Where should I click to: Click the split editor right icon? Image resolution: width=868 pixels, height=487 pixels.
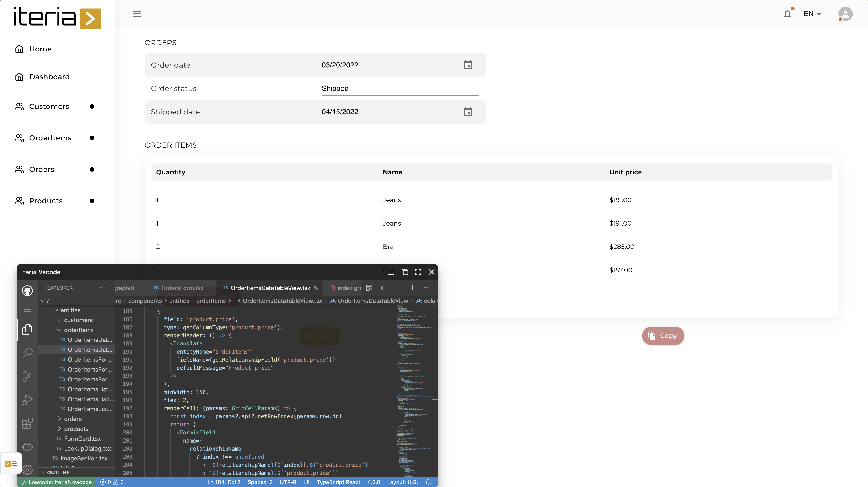tap(412, 288)
